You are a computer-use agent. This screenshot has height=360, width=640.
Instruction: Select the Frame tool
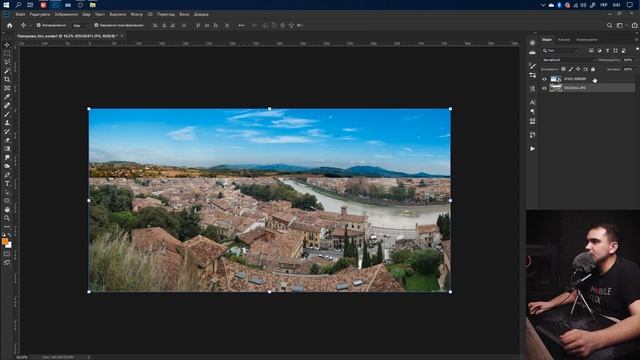pyautogui.click(x=7, y=88)
